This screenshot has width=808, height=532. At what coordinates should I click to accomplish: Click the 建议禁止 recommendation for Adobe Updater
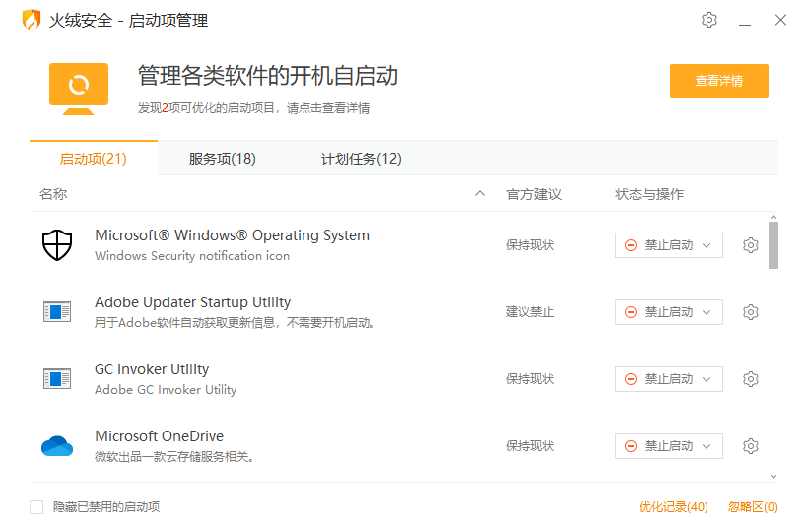(530, 312)
